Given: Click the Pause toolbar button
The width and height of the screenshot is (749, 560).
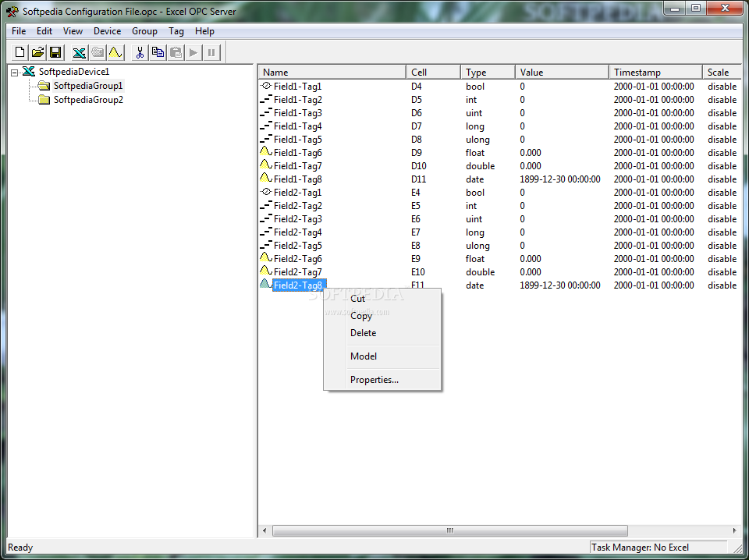Looking at the screenshot, I should 211,52.
